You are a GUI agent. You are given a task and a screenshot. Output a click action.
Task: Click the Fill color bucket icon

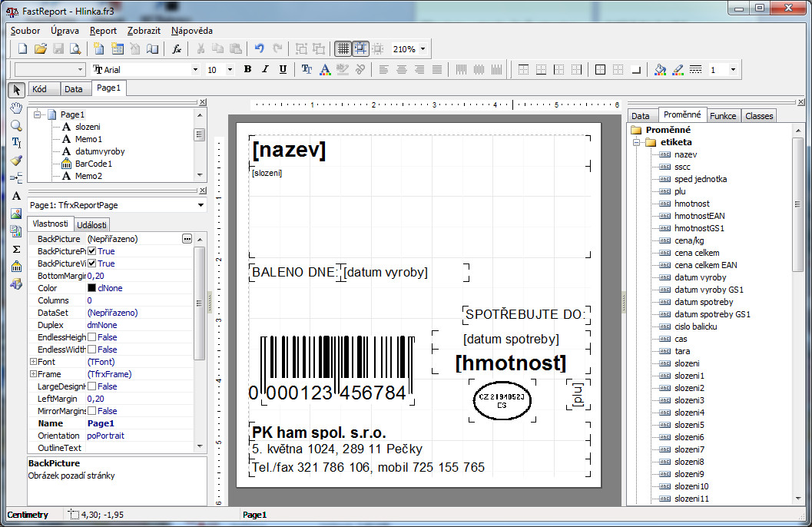(x=660, y=69)
